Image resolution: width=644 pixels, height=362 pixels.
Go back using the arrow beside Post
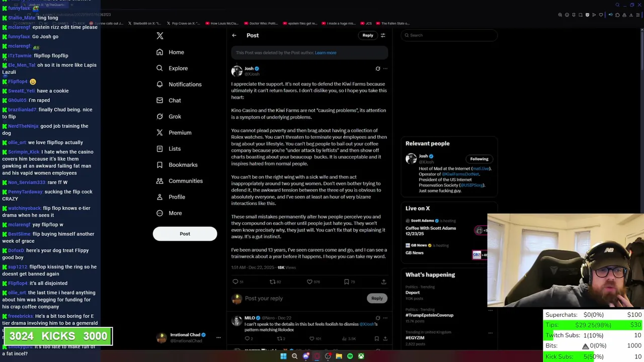click(234, 35)
